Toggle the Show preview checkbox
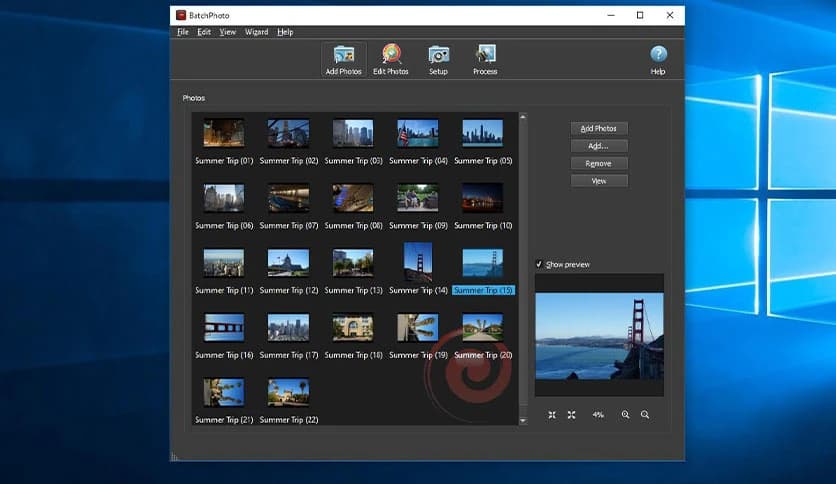 pyautogui.click(x=540, y=264)
